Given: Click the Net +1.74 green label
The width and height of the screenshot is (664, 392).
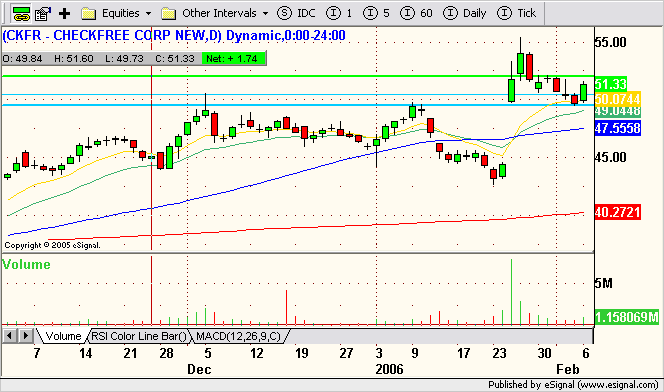Looking at the screenshot, I should click(x=234, y=58).
